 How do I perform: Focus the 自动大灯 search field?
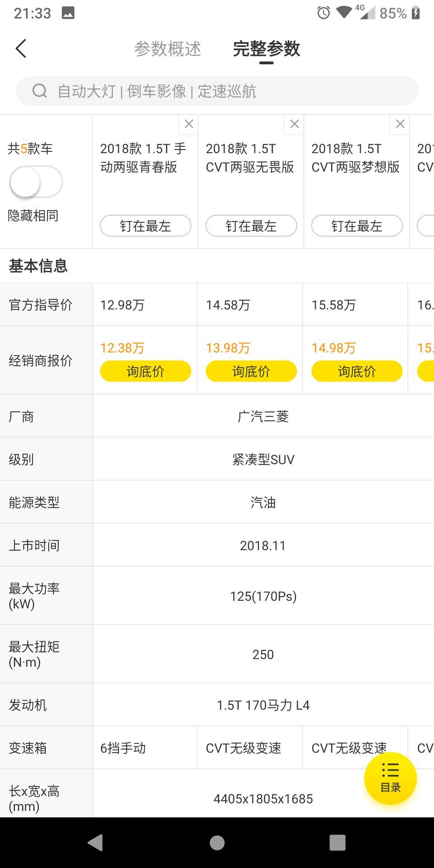click(x=217, y=91)
